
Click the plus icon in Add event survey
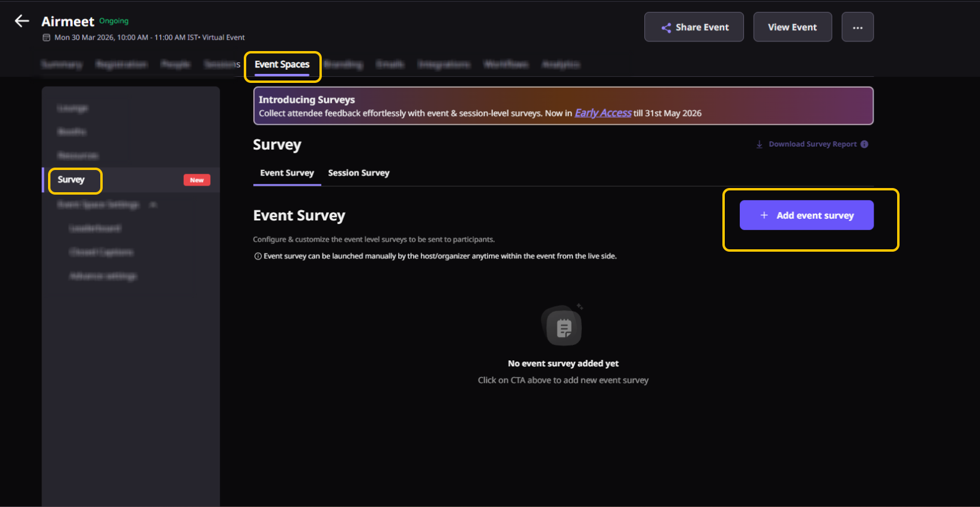point(764,215)
